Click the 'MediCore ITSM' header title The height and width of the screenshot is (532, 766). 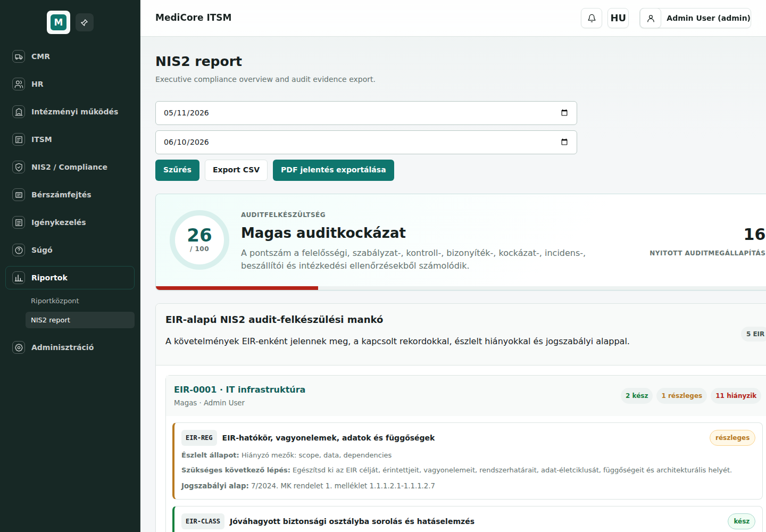pos(193,18)
